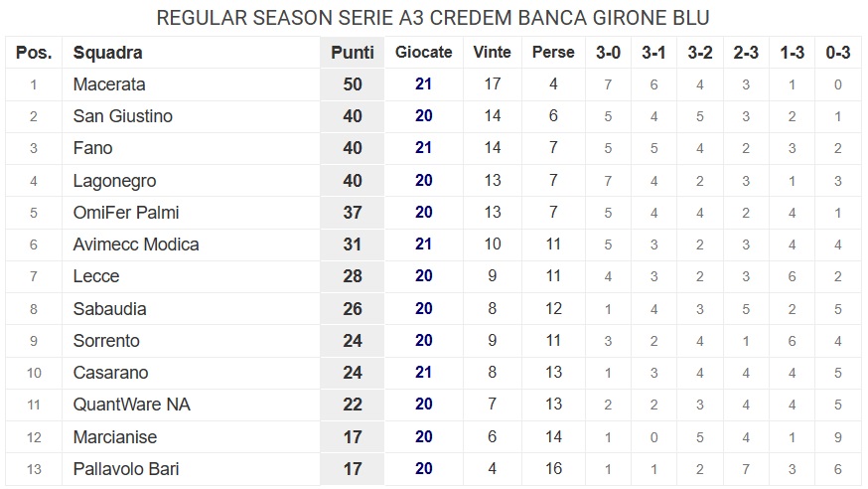868x489 pixels.
Task: Select the San Giustino team name
Action: pyautogui.click(x=123, y=116)
